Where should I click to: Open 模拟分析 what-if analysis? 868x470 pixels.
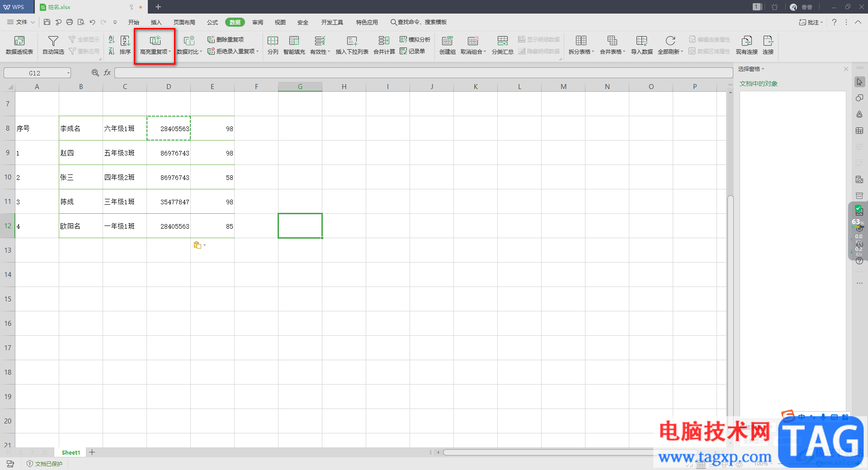[415, 40]
